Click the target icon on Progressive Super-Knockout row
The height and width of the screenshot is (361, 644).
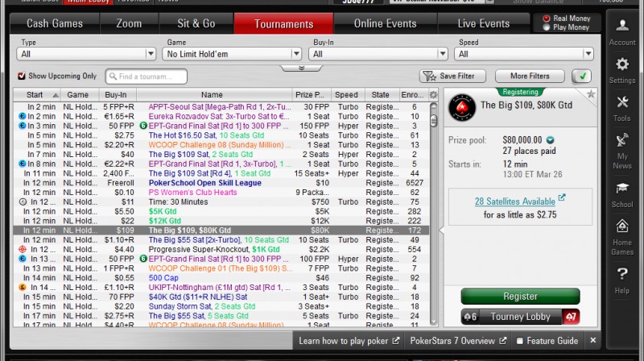(x=23, y=249)
